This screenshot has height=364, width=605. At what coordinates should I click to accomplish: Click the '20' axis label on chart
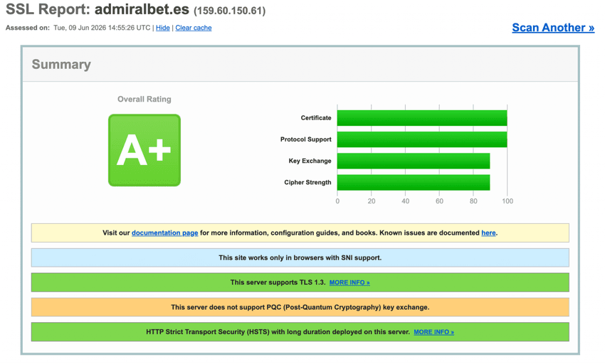coord(372,201)
